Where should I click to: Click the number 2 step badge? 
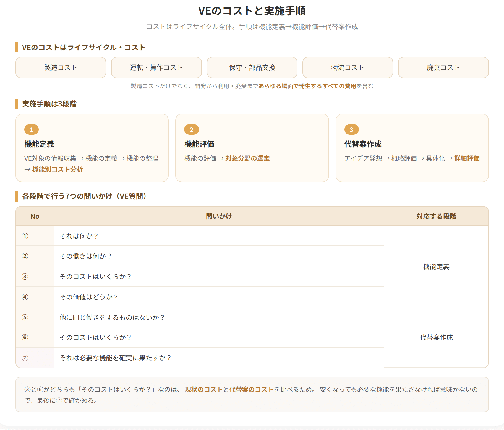[x=192, y=129]
